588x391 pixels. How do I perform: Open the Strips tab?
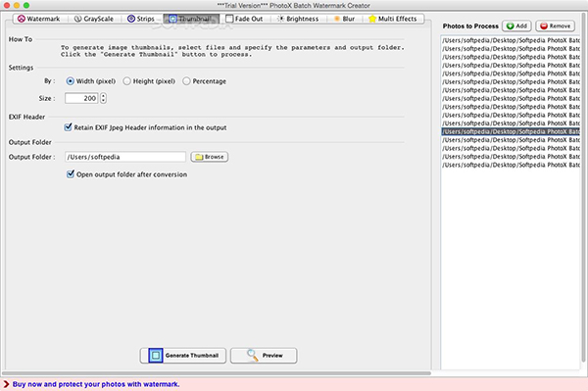141,19
